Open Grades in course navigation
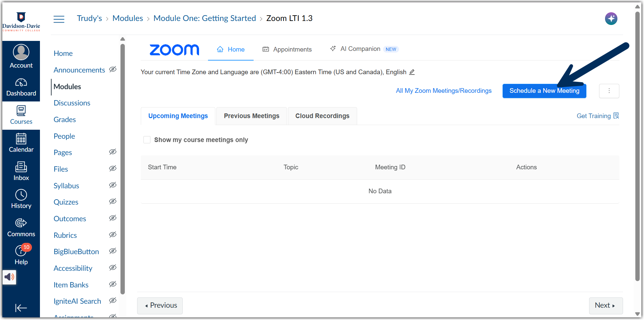Screen dimensions: 644x320 coord(65,119)
